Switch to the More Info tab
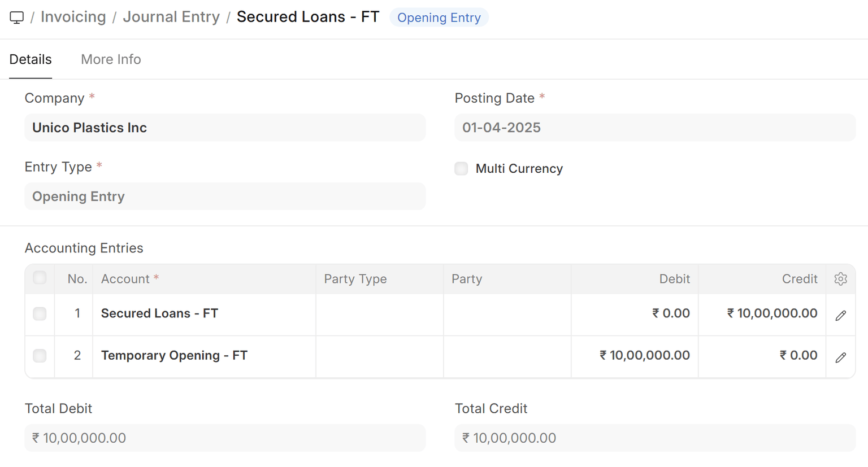 111,59
